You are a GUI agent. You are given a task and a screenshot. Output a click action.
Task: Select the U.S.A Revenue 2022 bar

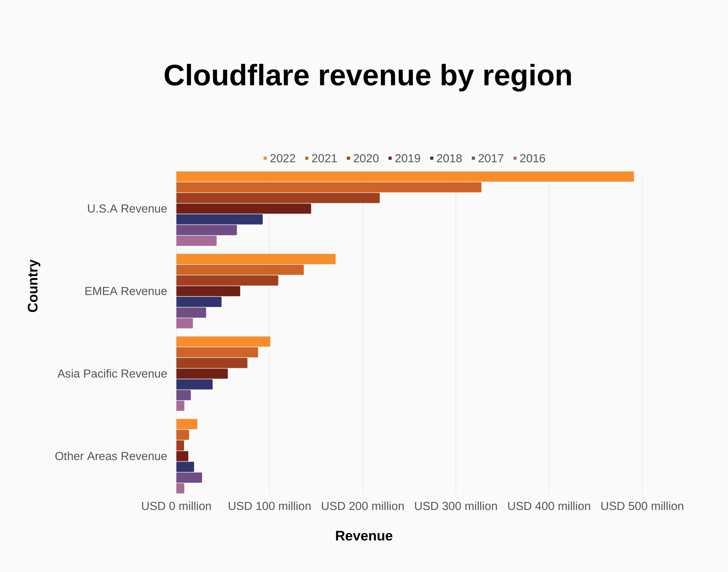pos(405,176)
